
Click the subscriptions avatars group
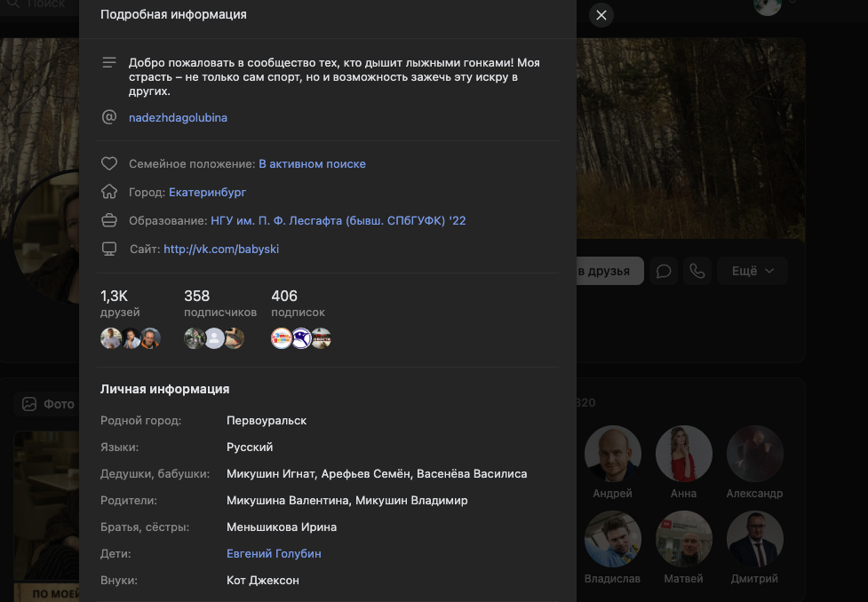click(301, 338)
